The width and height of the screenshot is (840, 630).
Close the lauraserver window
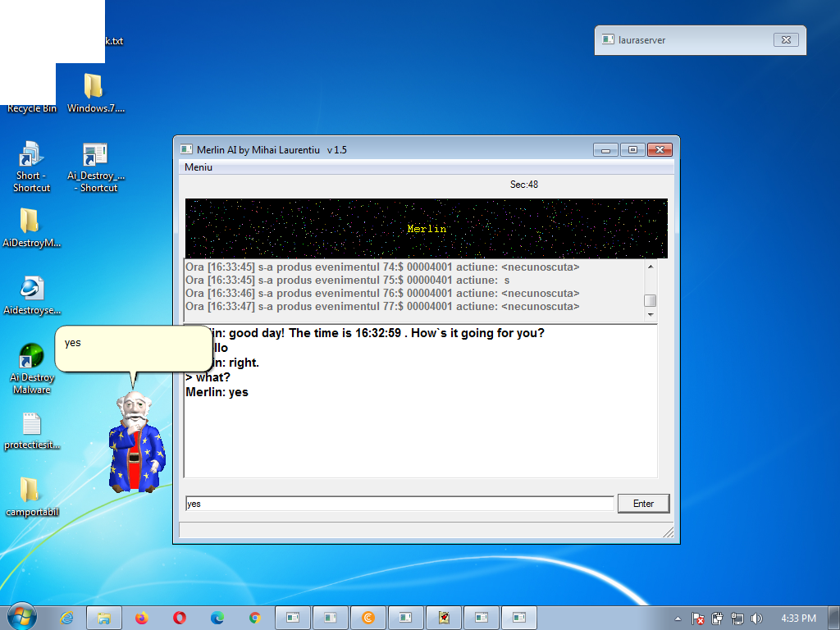785,39
